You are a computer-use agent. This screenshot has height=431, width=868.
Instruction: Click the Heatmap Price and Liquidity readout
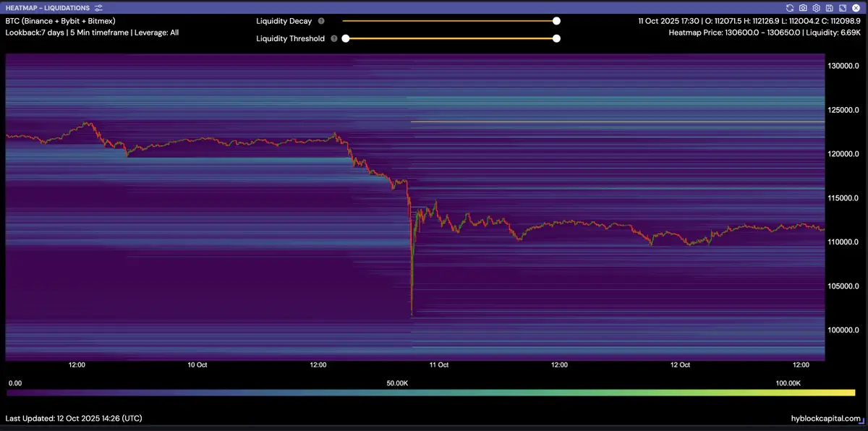(765, 33)
